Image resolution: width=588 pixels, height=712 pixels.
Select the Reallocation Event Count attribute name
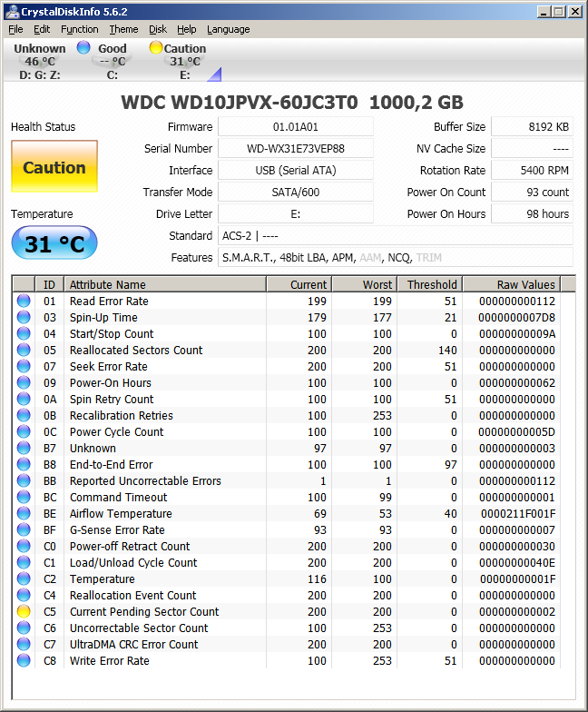(132, 596)
